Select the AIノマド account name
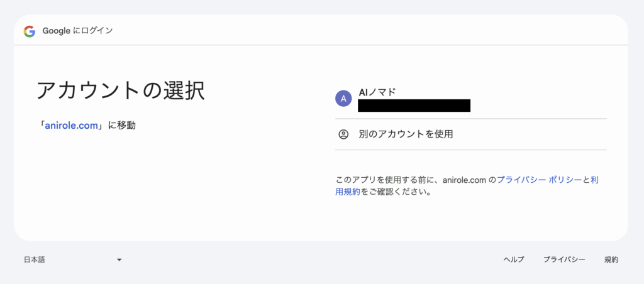 pyautogui.click(x=377, y=92)
